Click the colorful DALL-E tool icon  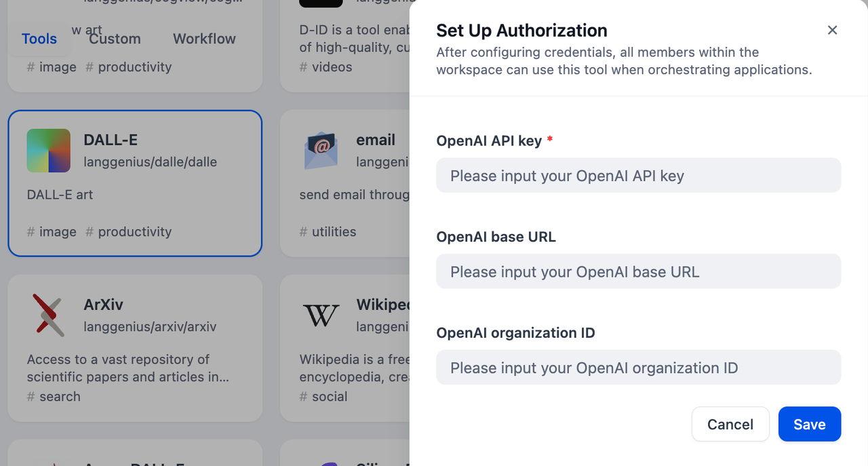pos(49,151)
